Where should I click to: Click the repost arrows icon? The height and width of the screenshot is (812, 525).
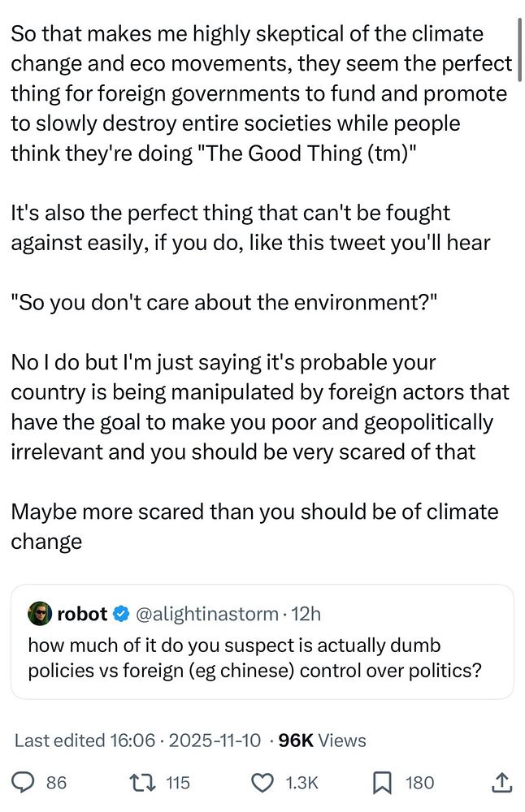pyautogui.click(x=145, y=783)
